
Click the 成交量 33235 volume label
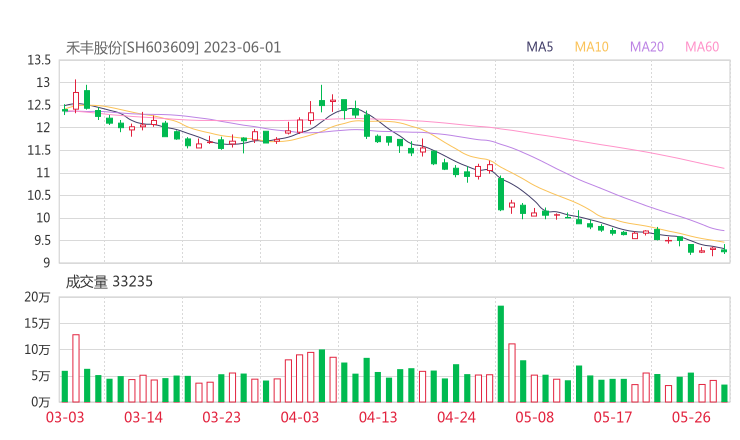(x=109, y=282)
